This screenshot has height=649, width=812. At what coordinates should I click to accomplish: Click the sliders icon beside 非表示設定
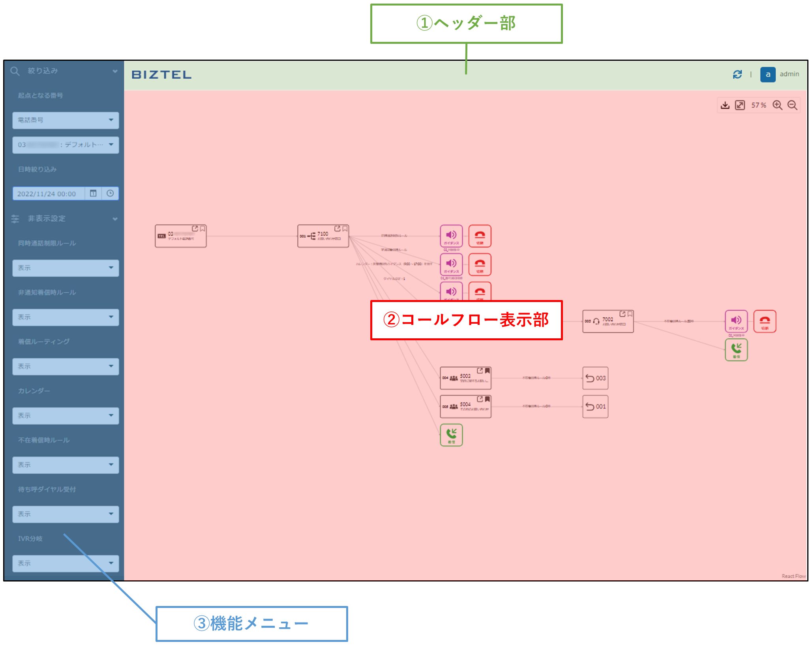[15, 219]
